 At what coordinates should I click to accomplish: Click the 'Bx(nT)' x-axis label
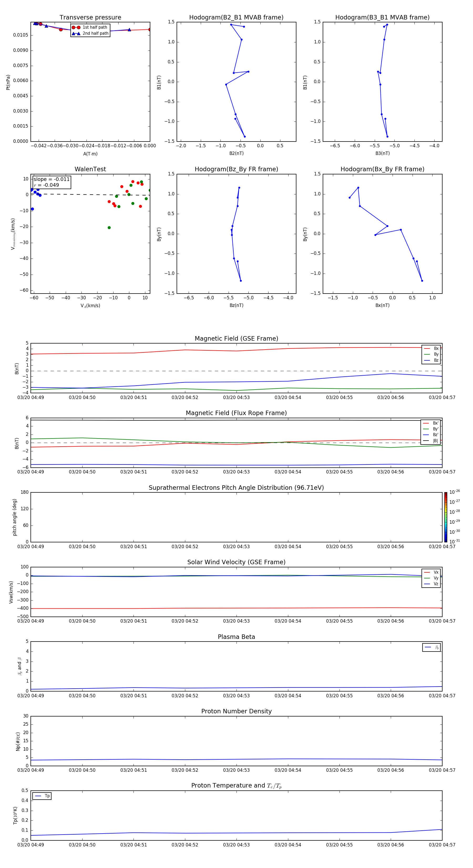(x=382, y=305)
